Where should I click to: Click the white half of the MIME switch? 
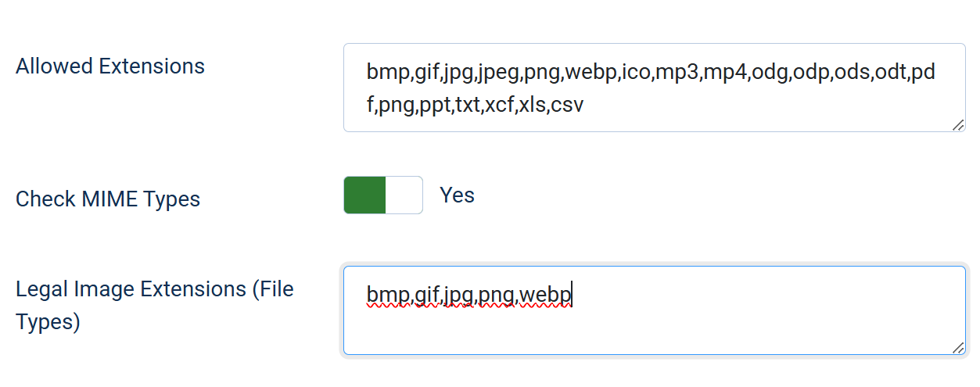(x=404, y=195)
